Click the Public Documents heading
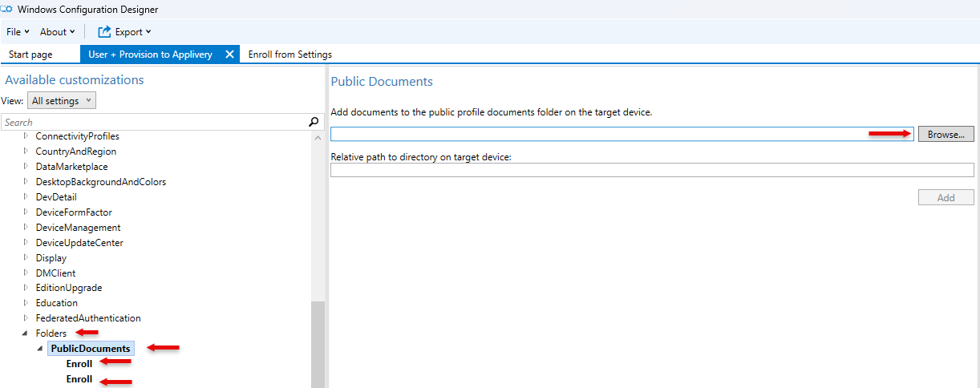Image resolution: width=980 pixels, height=388 pixels. [x=382, y=82]
